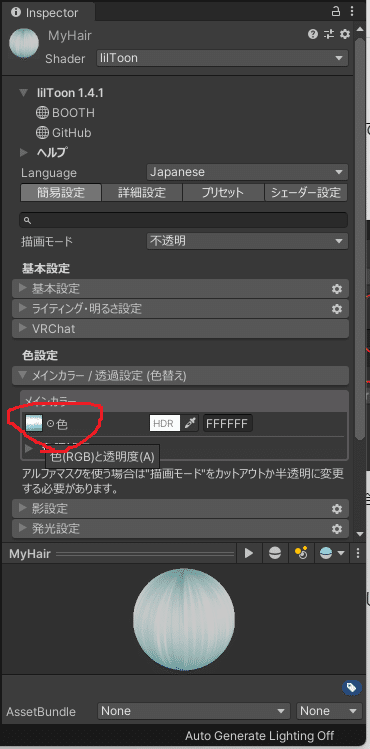Open the preview panel kebab menu
Viewport: 370px width, 749px height.
(358, 553)
